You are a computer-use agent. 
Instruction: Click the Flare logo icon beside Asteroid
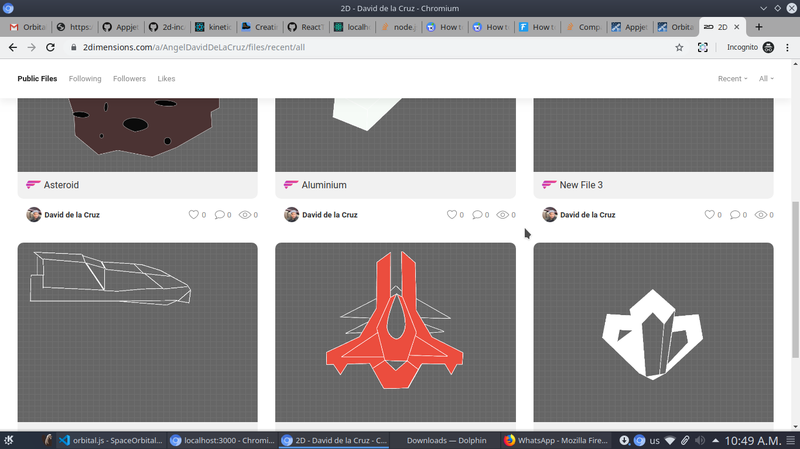click(34, 185)
